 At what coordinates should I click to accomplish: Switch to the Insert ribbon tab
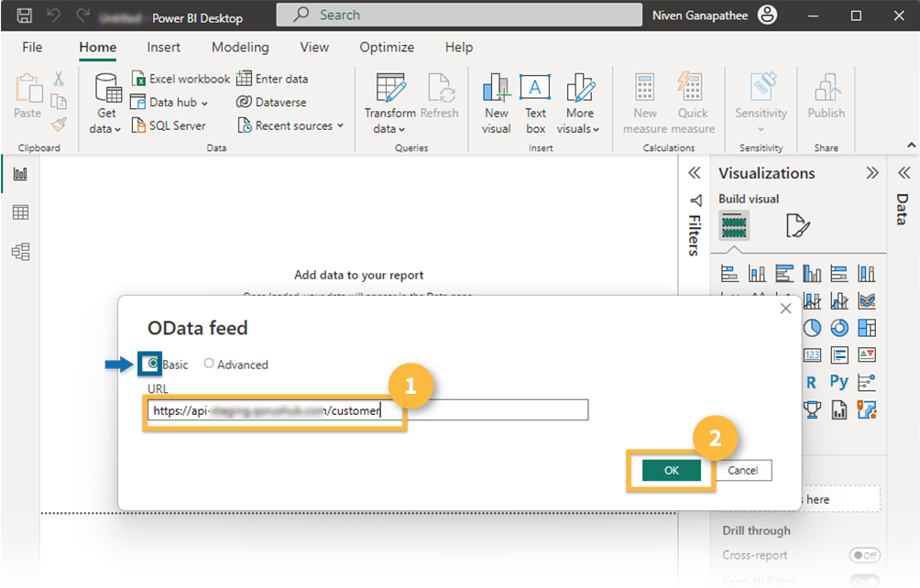(164, 47)
